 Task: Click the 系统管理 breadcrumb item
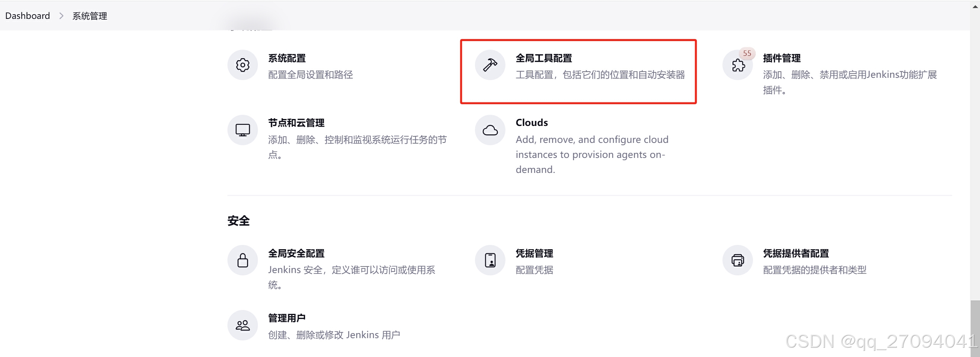89,16
